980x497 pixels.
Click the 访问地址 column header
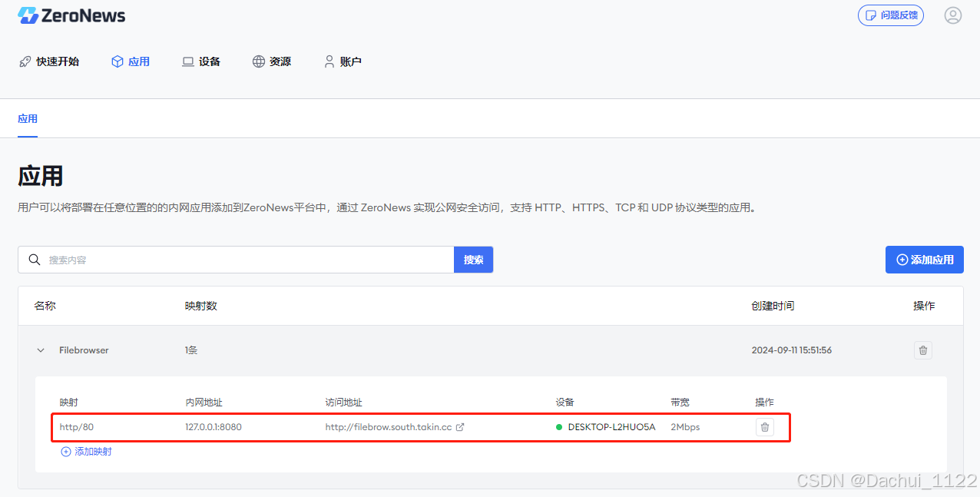(343, 403)
